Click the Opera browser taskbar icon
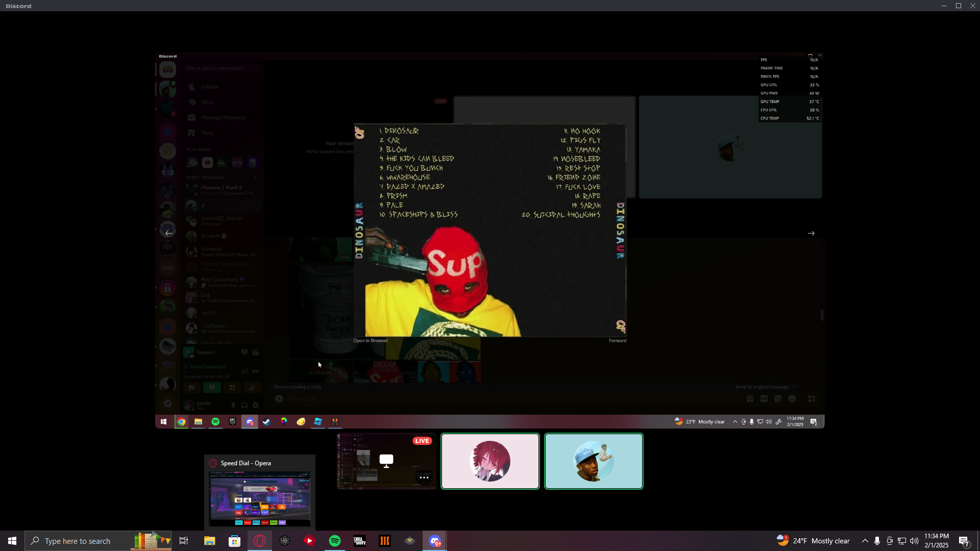Viewport: 980px width, 551px height. tap(260, 541)
